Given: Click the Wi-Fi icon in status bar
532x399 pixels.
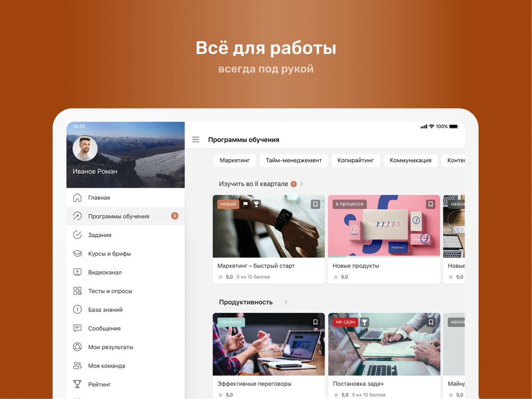Looking at the screenshot, I should (431, 126).
